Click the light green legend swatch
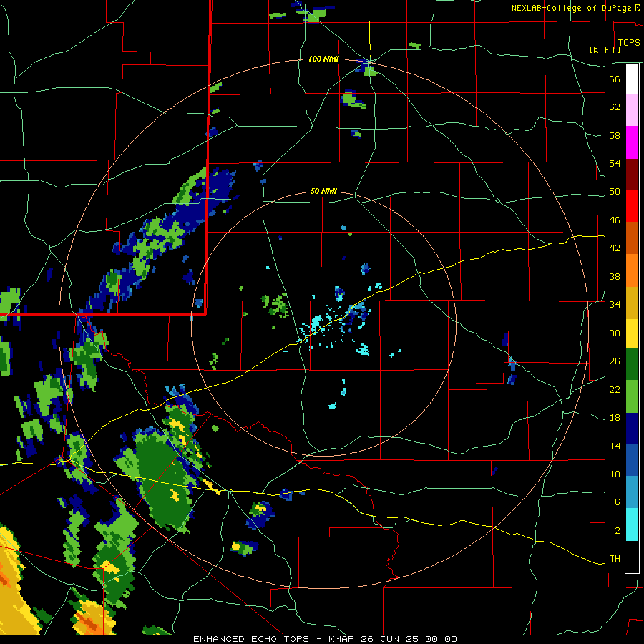 point(632,396)
